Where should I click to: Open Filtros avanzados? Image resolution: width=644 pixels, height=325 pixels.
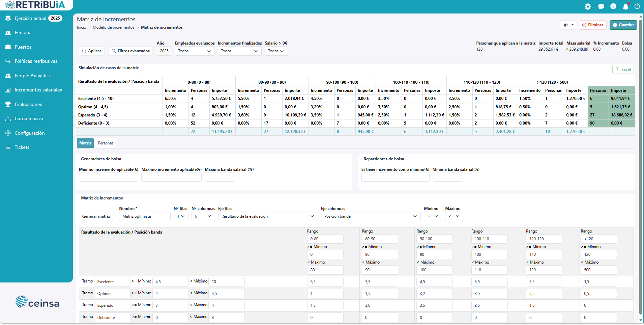point(131,51)
